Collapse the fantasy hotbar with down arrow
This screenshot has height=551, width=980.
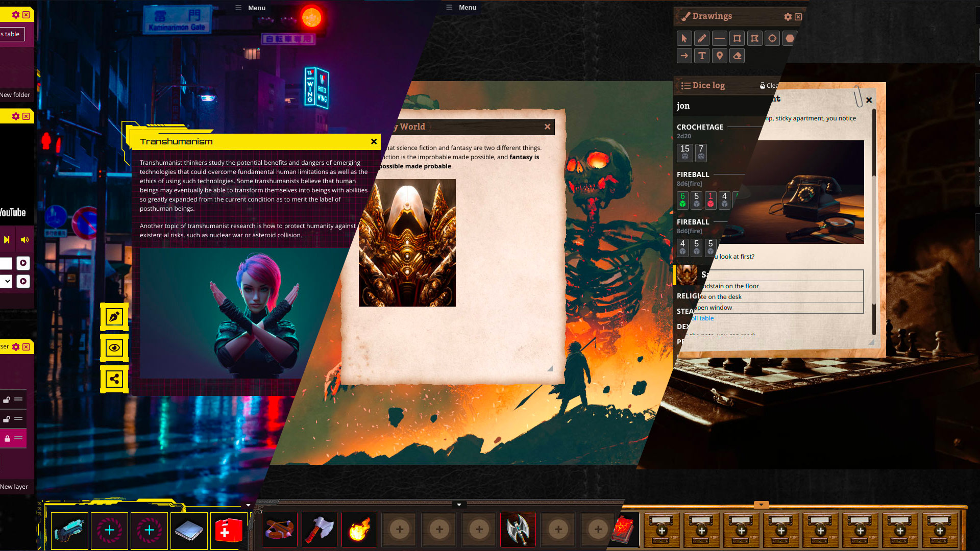coord(459,505)
